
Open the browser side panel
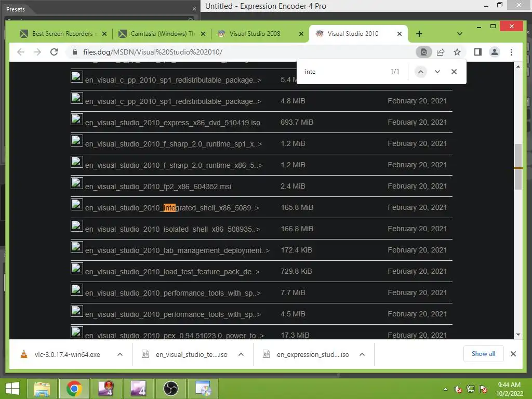[x=478, y=52]
